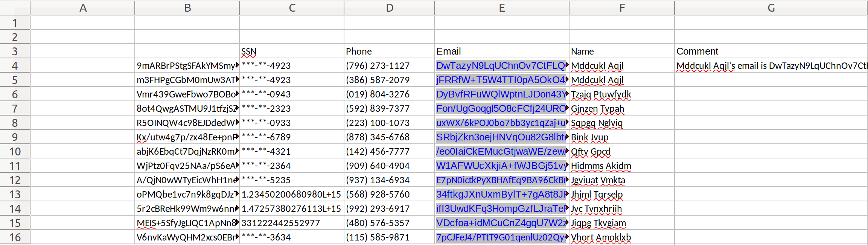Select comment cell about Mddcukl Aqjl's email
This screenshot has width=868, height=245.
coord(771,65)
